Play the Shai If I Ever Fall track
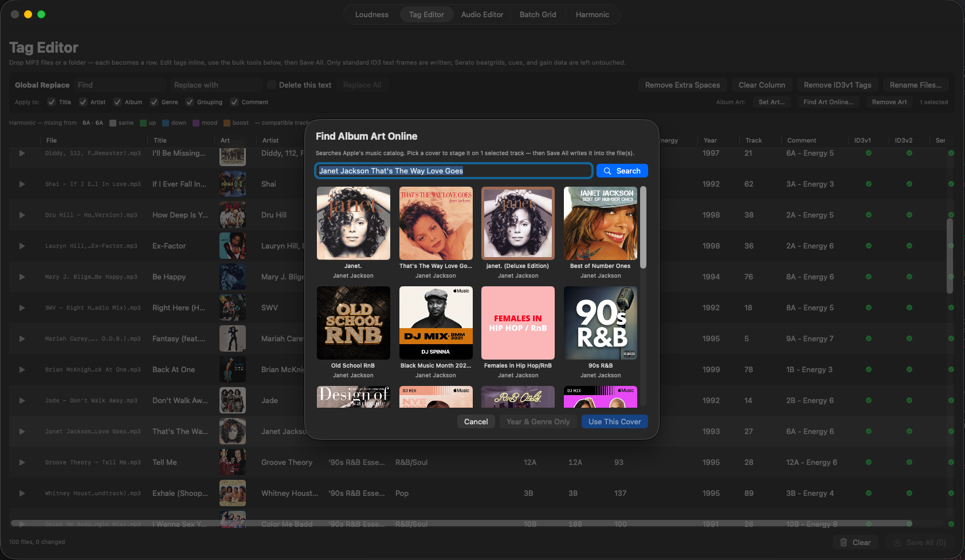 (x=22, y=184)
